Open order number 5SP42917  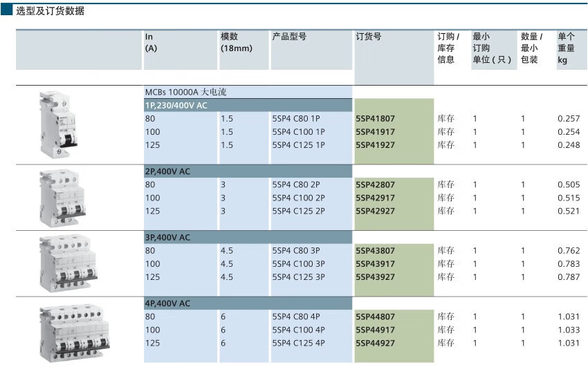pos(376,198)
